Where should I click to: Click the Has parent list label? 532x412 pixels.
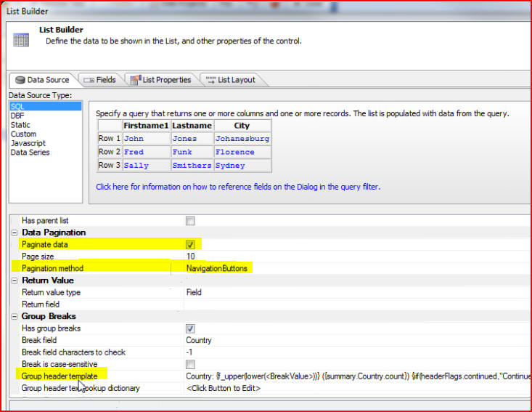[45, 221]
